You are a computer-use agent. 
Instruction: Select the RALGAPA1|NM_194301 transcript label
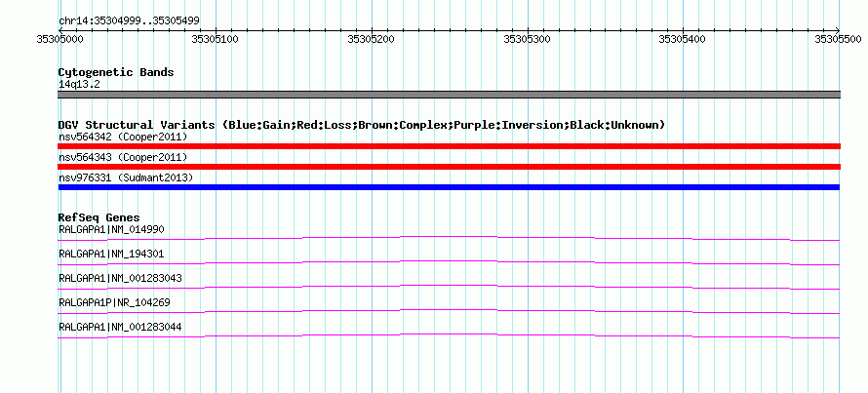tap(111, 255)
